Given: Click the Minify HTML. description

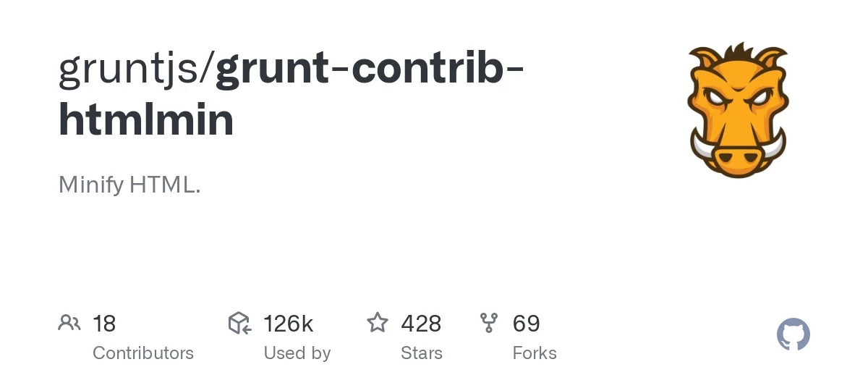Looking at the screenshot, I should tap(129, 185).
